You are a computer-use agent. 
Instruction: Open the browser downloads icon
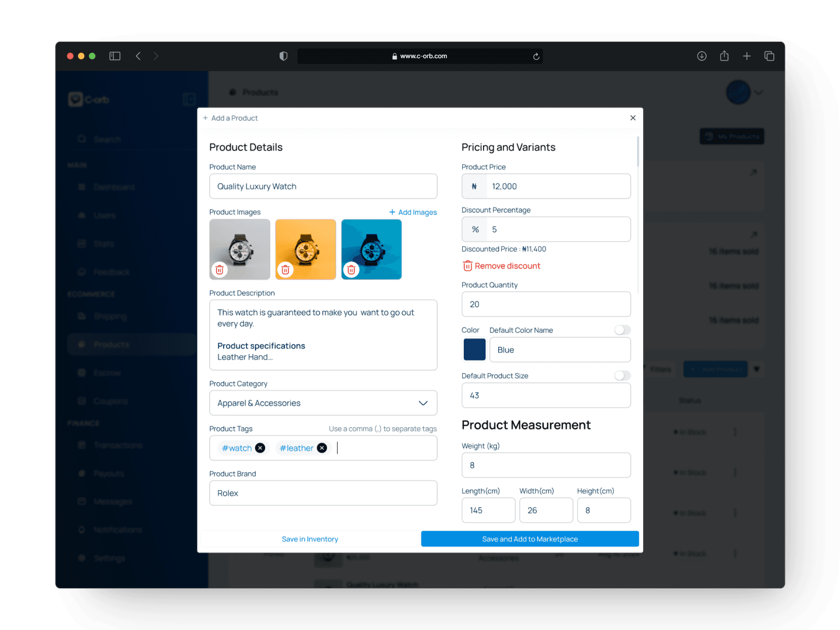click(702, 56)
